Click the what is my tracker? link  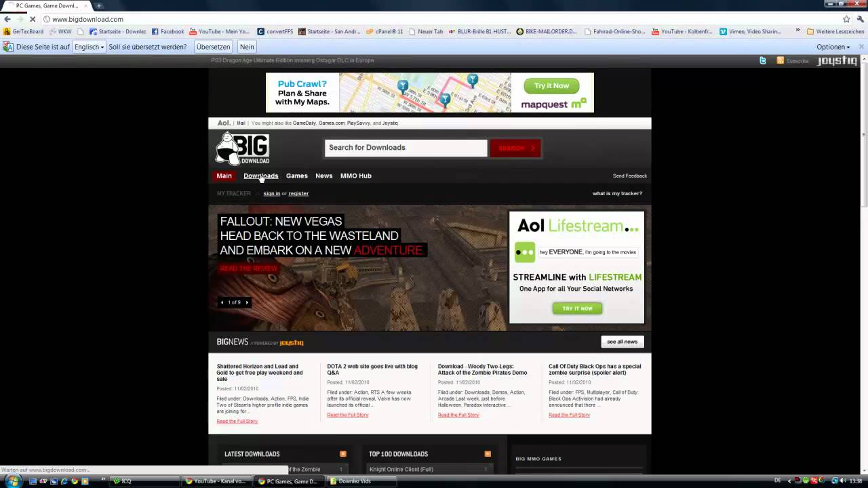pos(617,194)
